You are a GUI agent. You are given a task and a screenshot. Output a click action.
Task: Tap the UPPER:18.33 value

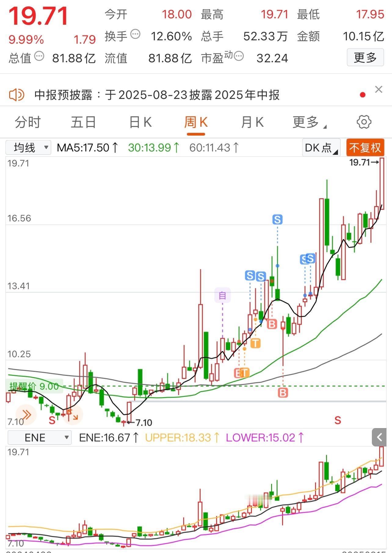[x=182, y=438]
